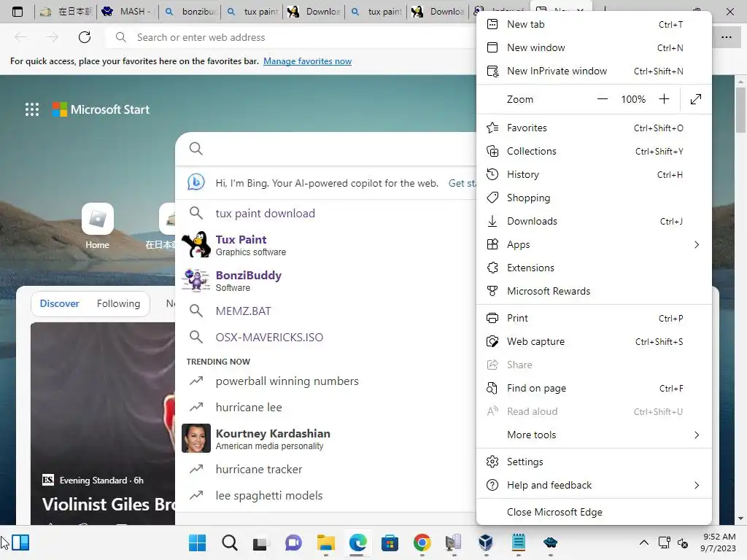Select New window menu item
The width and height of the screenshot is (747, 560).
594,47
